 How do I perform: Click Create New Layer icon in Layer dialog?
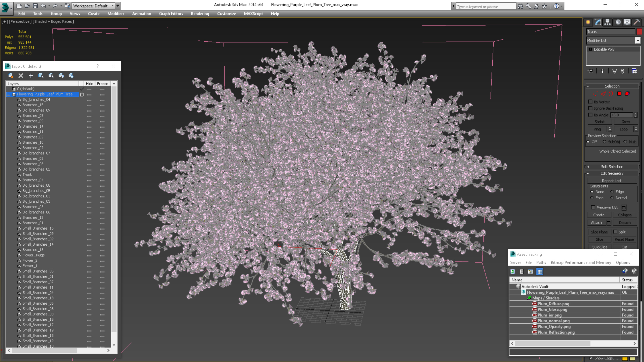coord(11,76)
